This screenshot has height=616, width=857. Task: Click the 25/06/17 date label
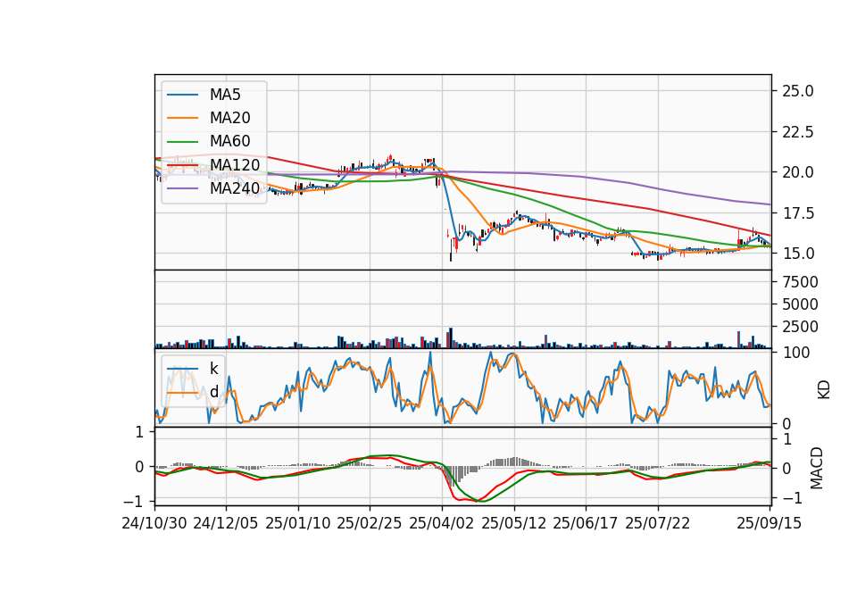click(586, 524)
